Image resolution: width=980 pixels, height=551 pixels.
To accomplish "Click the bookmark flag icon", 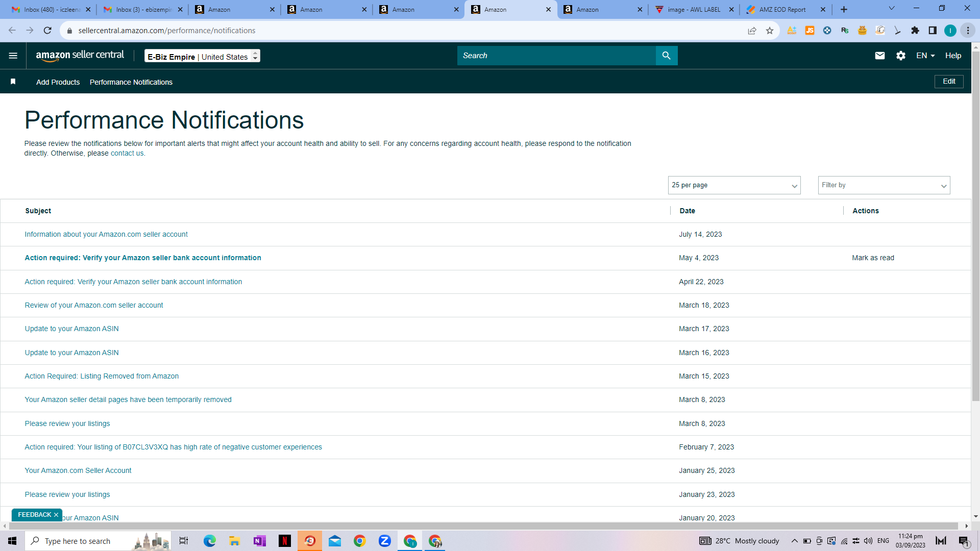I will click(x=13, y=82).
